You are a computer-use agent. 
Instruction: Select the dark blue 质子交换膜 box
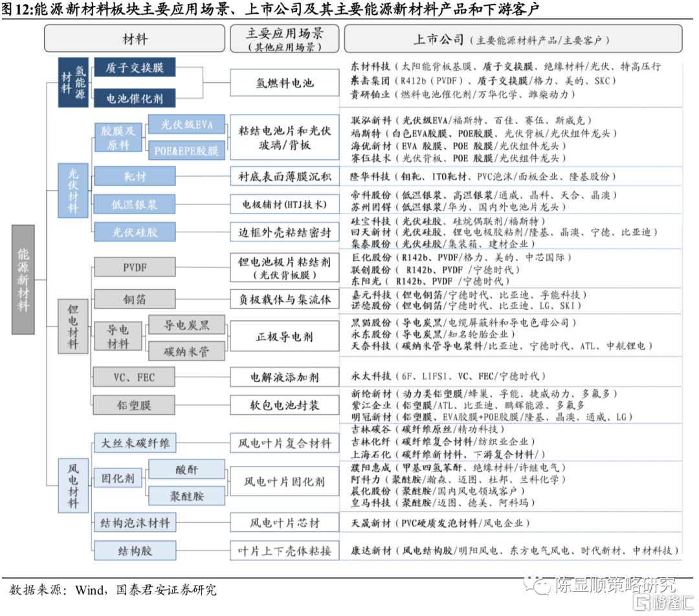[x=135, y=67]
